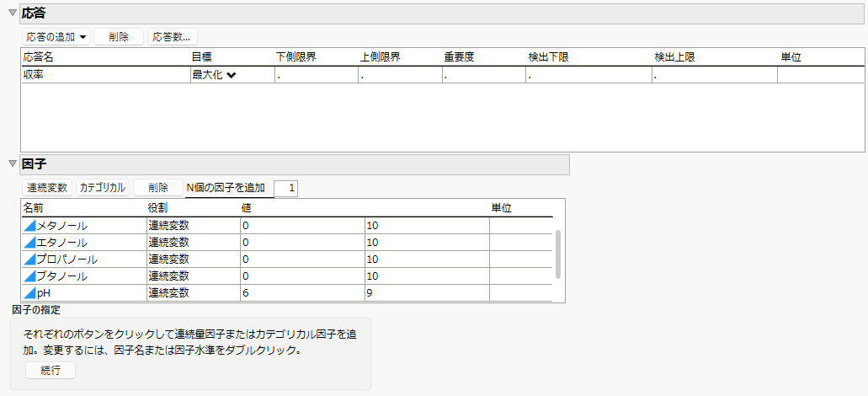Click the low value 0 for エタノール
868x396 pixels.
[302, 242]
